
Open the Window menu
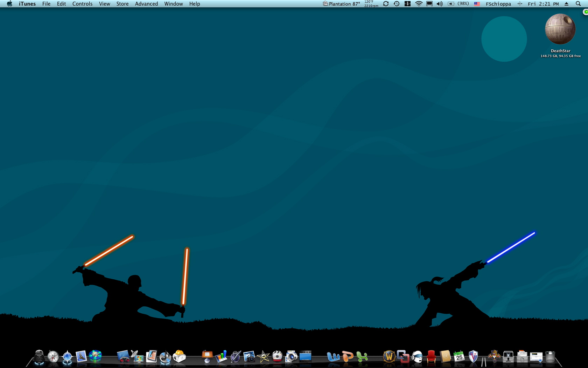point(174,4)
